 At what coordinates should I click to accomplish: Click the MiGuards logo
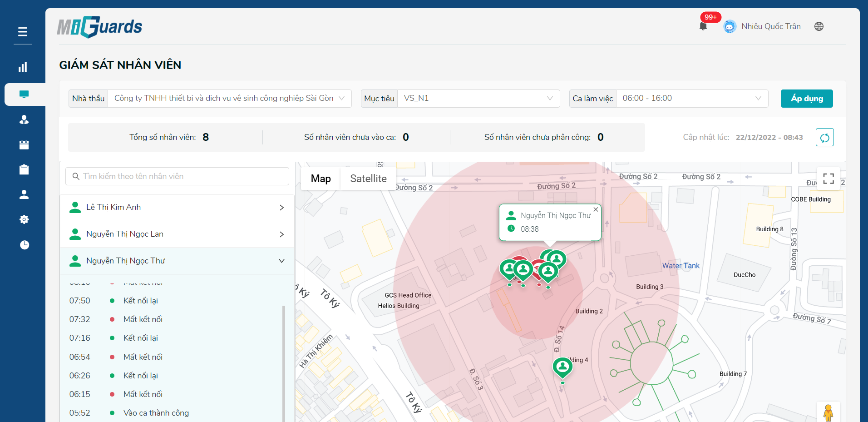click(x=99, y=27)
